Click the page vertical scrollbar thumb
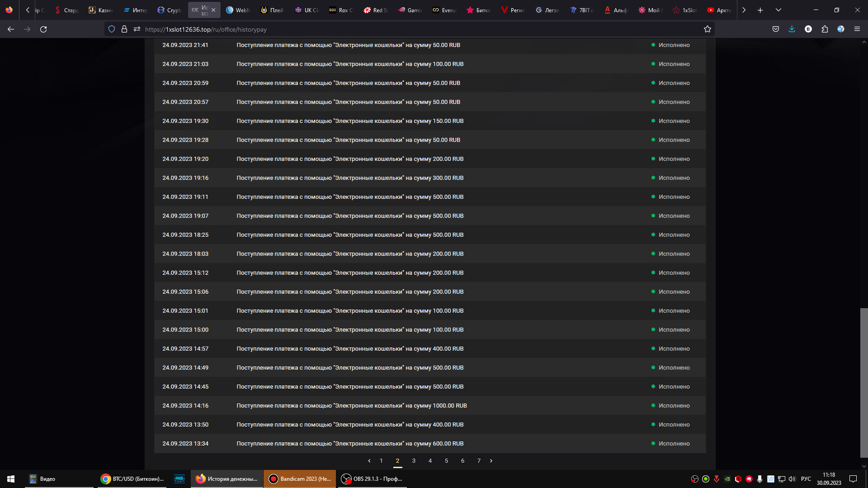This screenshot has width=868, height=488. click(864, 382)
